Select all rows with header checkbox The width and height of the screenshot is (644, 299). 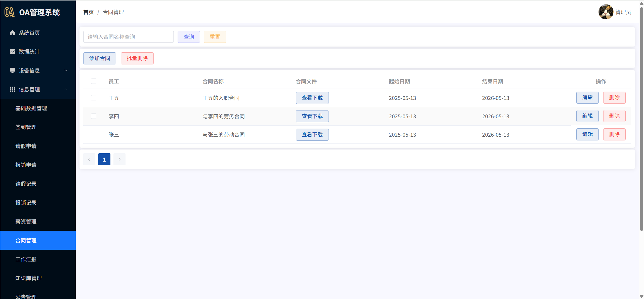pyautogui.click(x=94, y=81)
